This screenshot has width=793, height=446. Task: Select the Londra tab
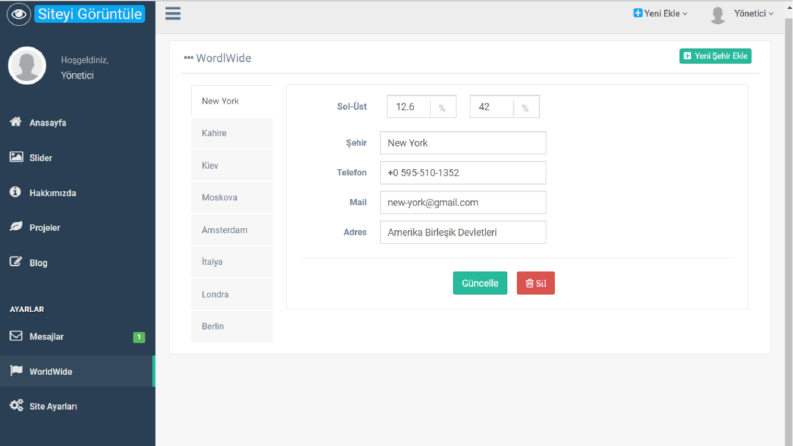[x=232, y=294]
